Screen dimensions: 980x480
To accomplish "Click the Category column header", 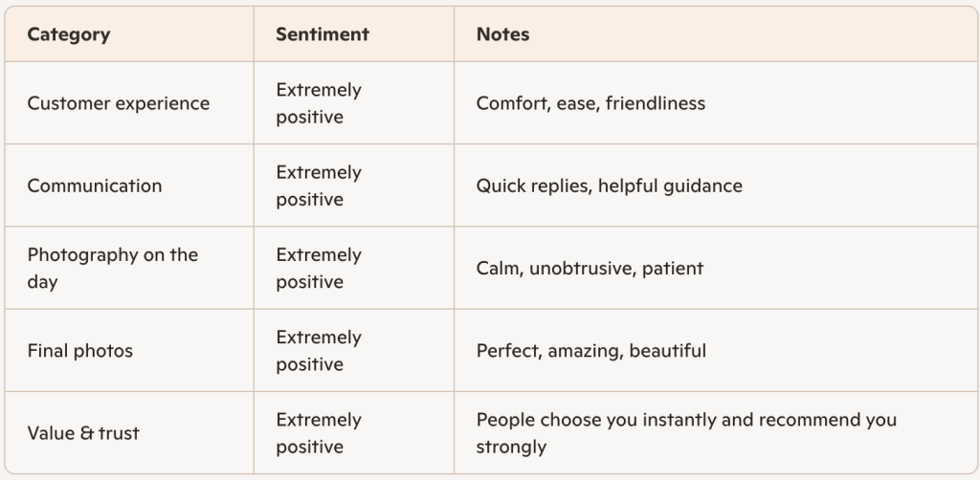I will 69,34.
